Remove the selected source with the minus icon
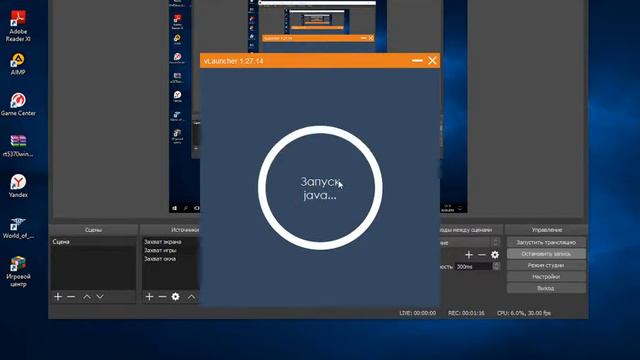 pyautogui.click(x=162, y=297)
